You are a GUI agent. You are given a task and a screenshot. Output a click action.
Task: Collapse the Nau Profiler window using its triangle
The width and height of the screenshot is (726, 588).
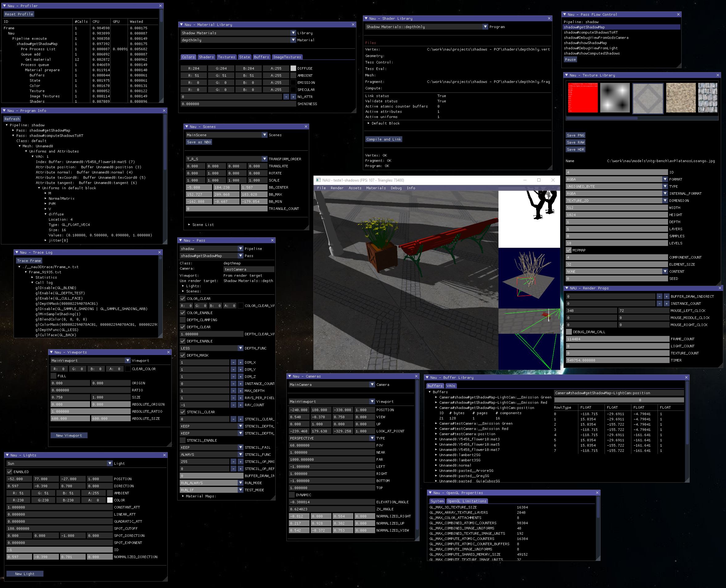[4, 6]
